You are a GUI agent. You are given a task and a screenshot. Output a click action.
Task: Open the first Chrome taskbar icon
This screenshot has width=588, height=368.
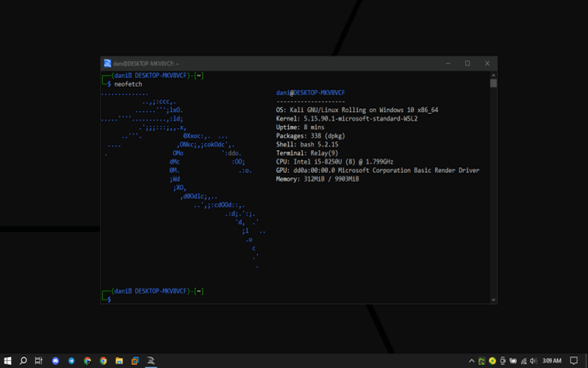click(x=87, y=361)
